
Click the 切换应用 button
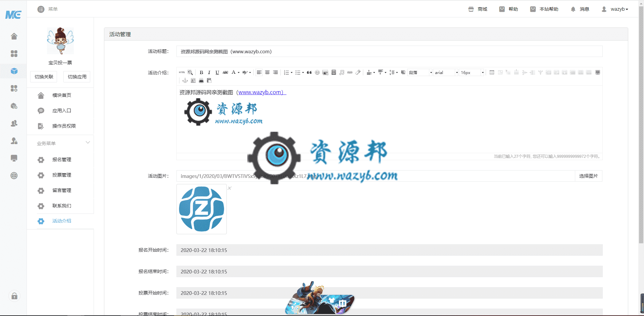[x=77, y=77]
